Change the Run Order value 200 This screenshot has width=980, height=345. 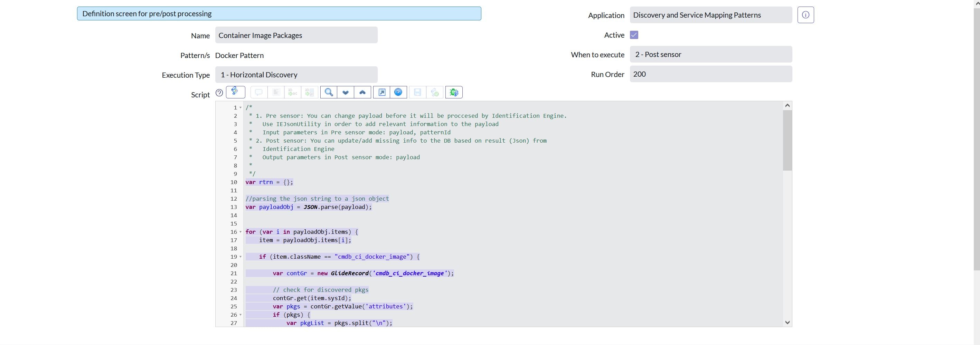(x=711, y=74)
